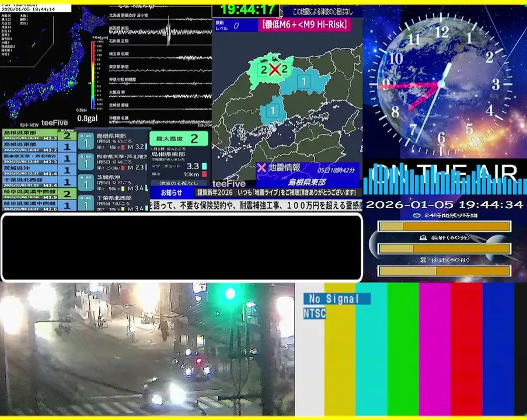Click the white arrow on PGA scale
The width and height of the screenshot is (527, 420).
pos(90,83)
